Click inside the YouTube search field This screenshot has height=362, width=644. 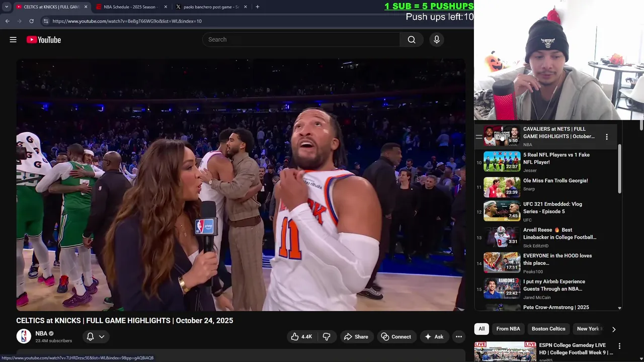pos(301,40)
